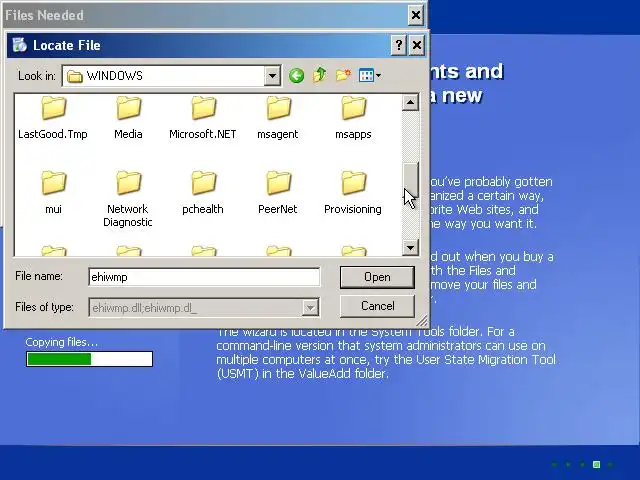Go up one folder level
640x480 pixels.
tap(320, 75)
